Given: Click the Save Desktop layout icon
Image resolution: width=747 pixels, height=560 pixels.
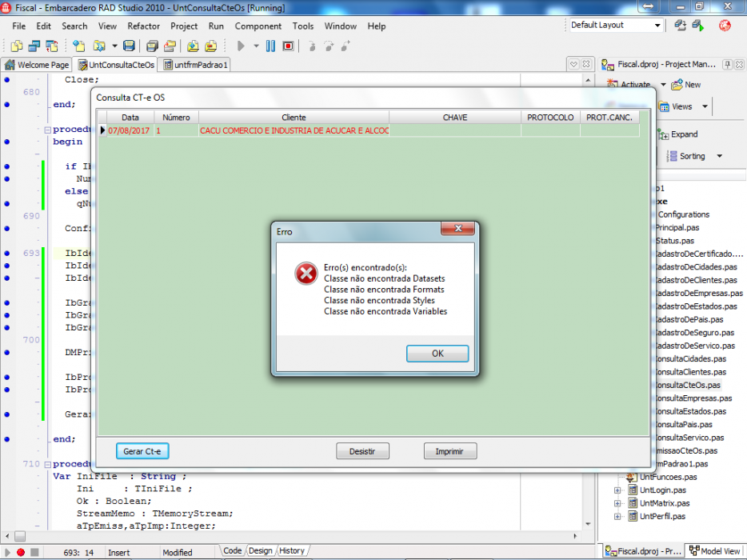Looking at the screenshot, I should [681, 26].
